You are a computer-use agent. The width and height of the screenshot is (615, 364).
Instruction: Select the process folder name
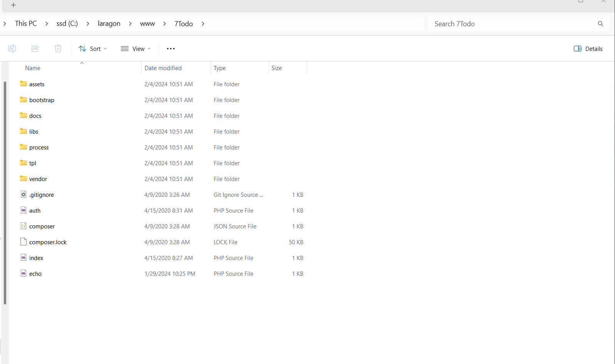pos(39,148)
